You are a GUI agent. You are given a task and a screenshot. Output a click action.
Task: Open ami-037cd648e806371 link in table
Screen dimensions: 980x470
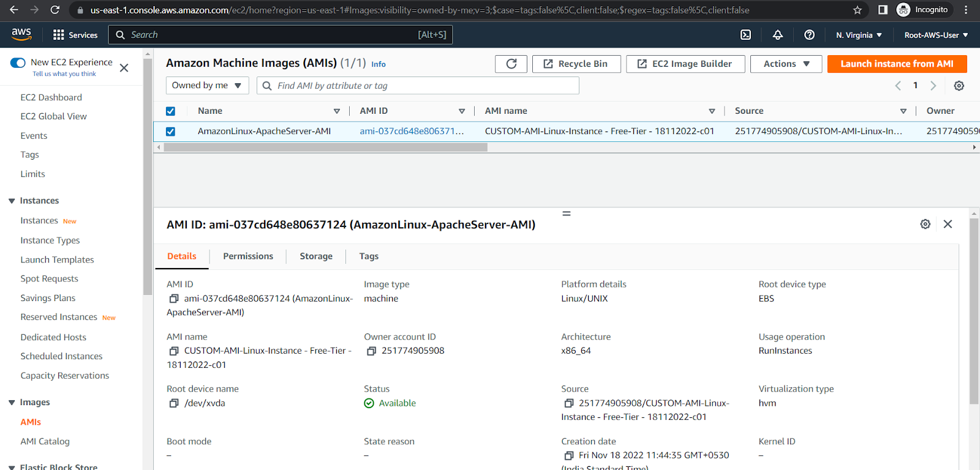(412, 131)
